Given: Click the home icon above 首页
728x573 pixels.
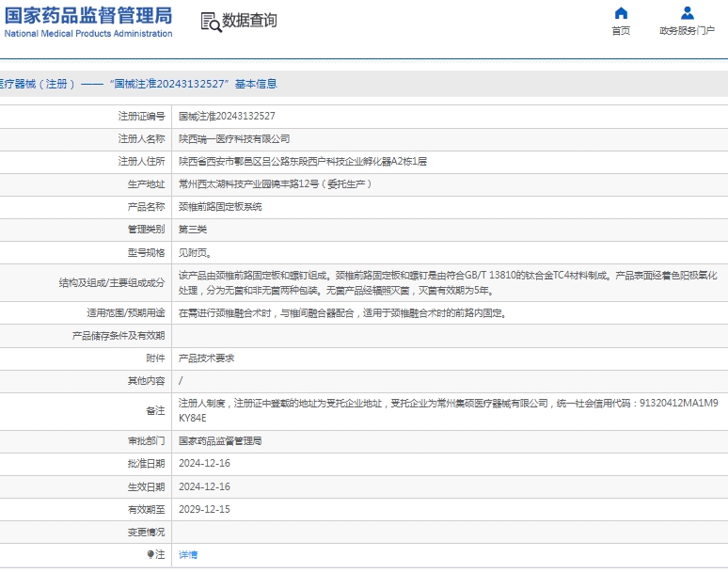Looking at the screenshot, I should point(621,13).
